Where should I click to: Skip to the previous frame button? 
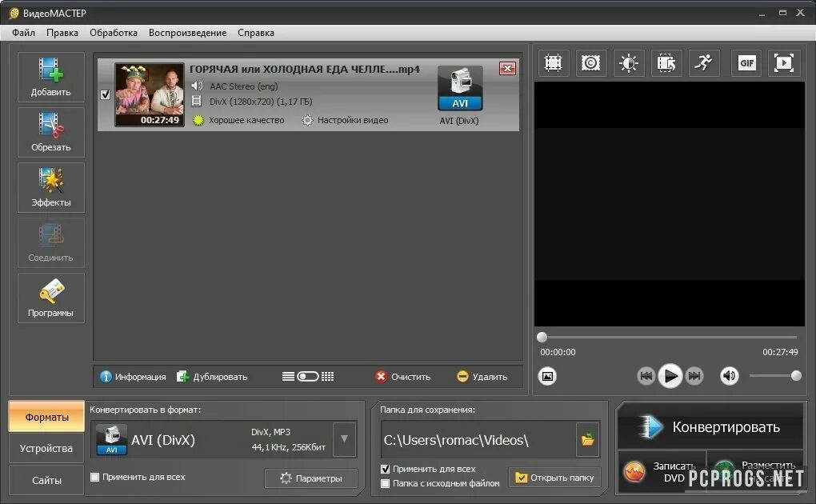646,375
